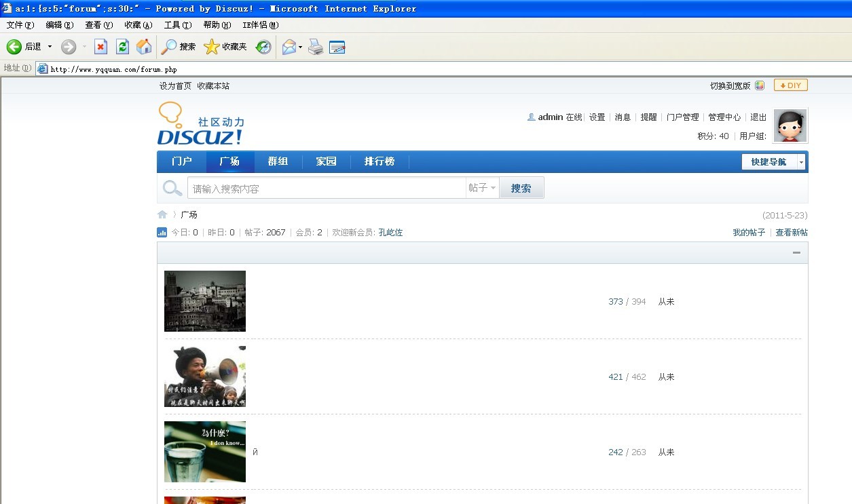852x504 pixels.
Task: Click the Discuz! logo
Action: coord(200,123)
